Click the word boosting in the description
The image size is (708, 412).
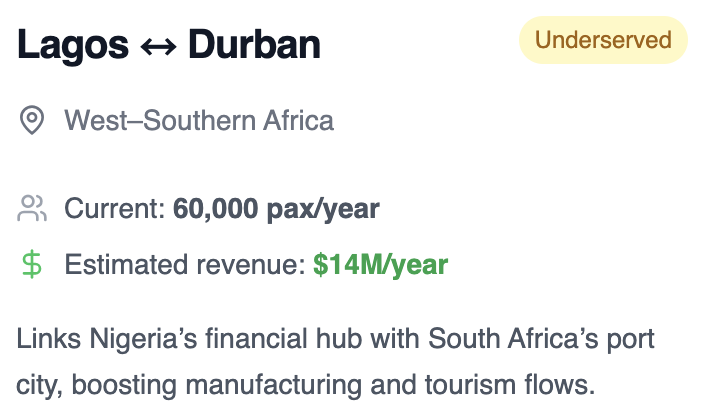[x=124, y=385]
